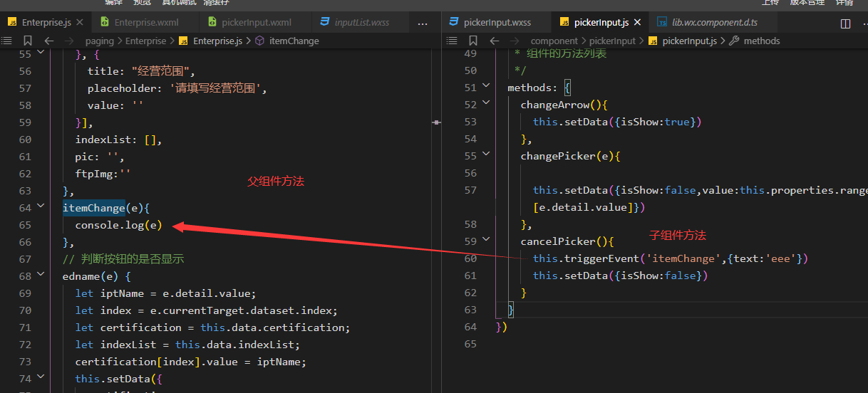Split the editor with the split icon
Image resolution: width=868 pixels, height=393 pixels.
click(845, 23)
